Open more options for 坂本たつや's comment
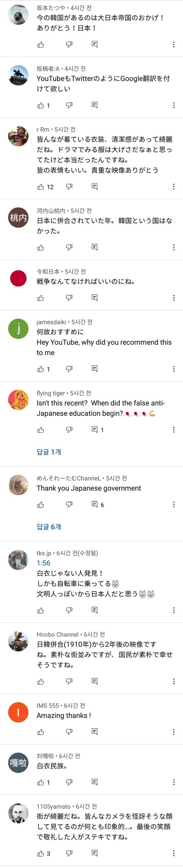Viewport: 183px width, 868px height. pos(174,45)
